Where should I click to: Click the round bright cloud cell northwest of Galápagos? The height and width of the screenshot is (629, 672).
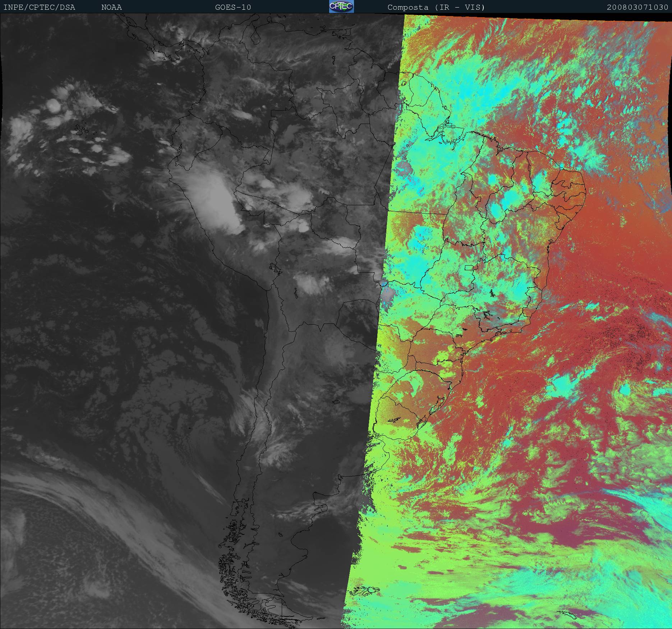(54, 105)
